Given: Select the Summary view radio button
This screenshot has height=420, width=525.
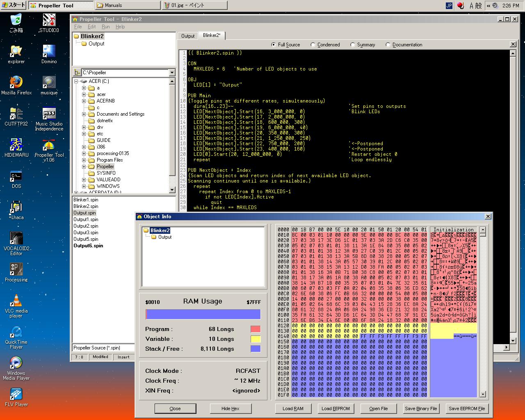Looking at the screenshot, I should tap(353, 45).
